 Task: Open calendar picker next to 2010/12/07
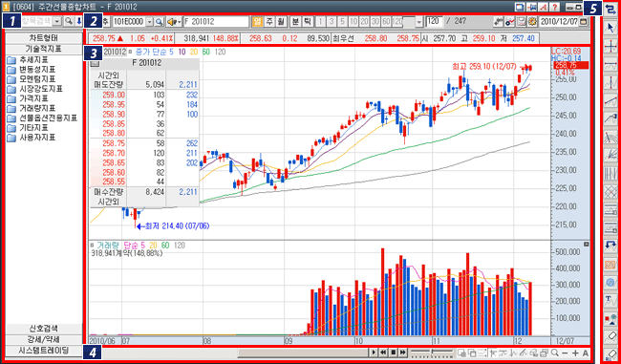coord(583,21)
